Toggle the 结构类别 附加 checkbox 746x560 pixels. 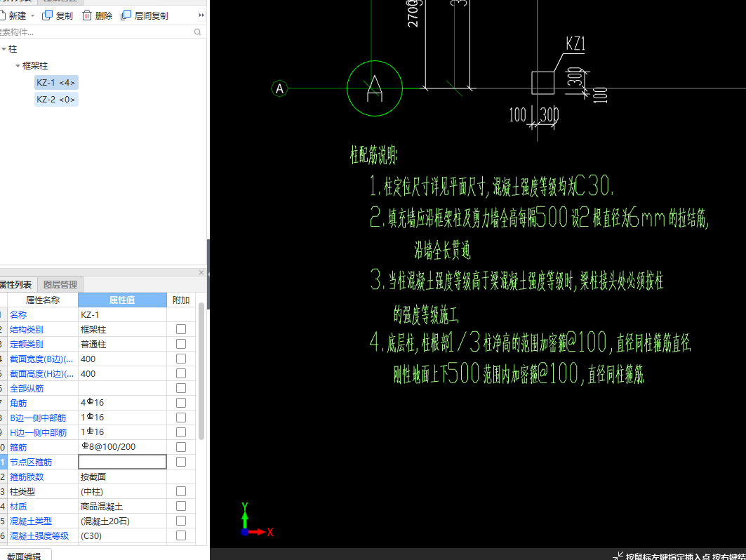point(181,329)
